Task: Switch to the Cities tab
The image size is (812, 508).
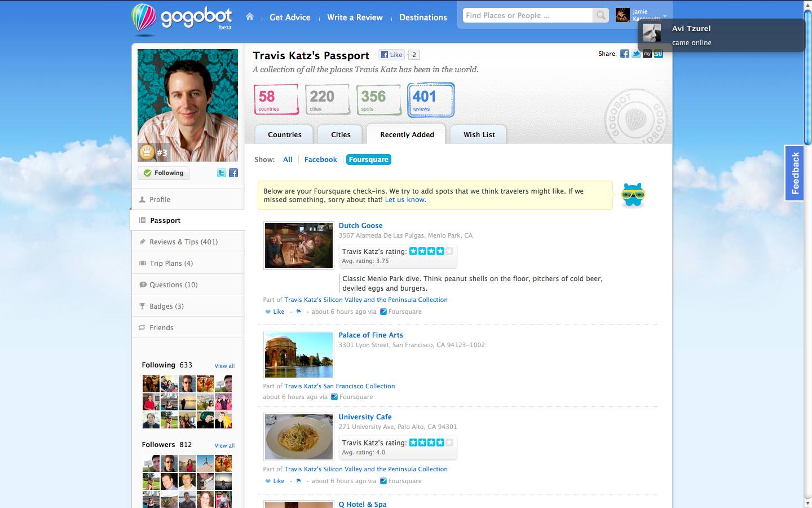Action: (x=341, y=134)
